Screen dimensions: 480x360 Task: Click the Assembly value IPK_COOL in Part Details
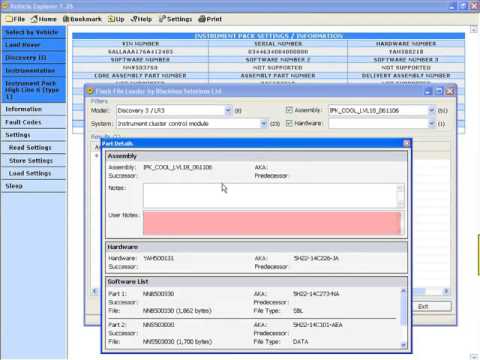click(x=178, y=167)
